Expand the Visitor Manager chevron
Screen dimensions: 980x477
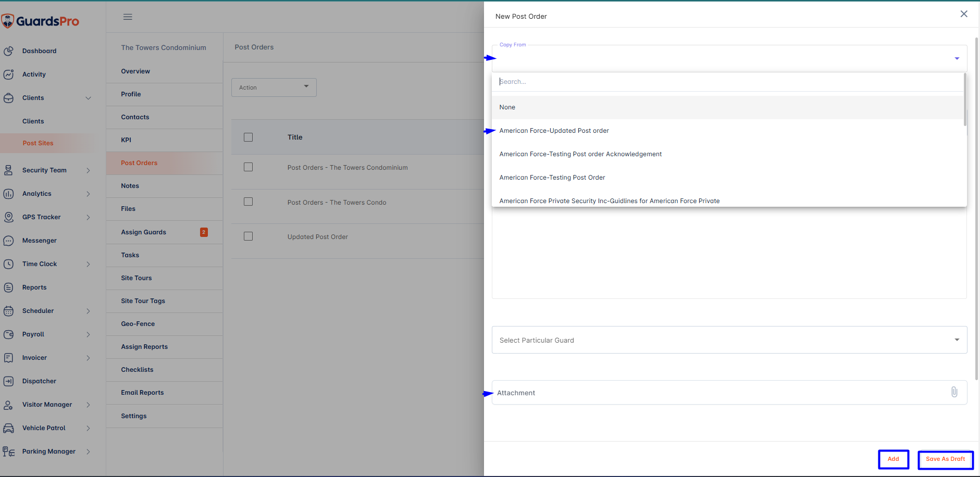pyautogui.click(x=88, y=405)
